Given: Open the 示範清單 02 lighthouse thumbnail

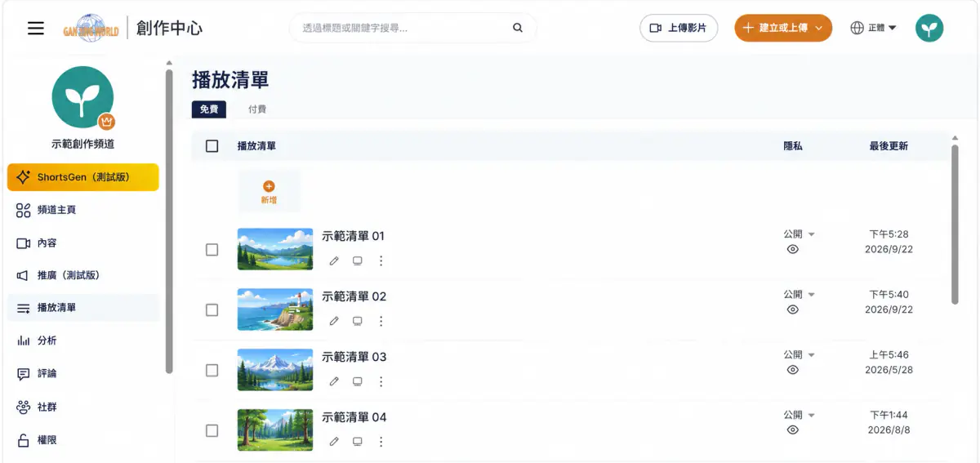Looking at the screenshot, I should pos(275,309).
